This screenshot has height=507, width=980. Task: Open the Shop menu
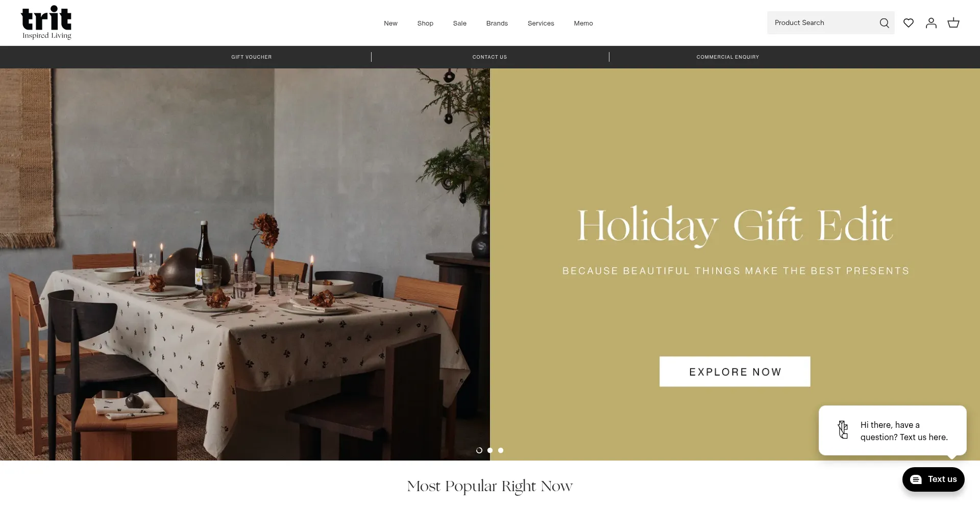(x=425, y=23)
